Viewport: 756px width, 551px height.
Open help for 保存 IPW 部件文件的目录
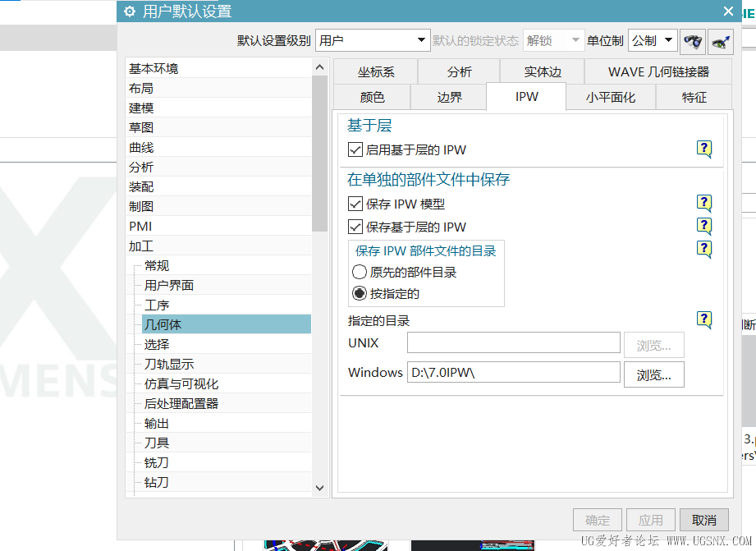point(704,249)
